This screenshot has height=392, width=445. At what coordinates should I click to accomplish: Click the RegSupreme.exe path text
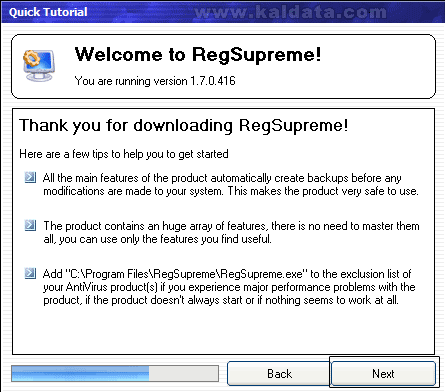(185, 274)
